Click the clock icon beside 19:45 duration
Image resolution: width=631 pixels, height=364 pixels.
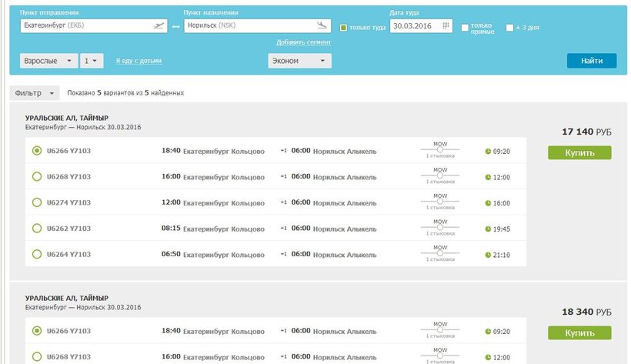[x=488, y=229]
